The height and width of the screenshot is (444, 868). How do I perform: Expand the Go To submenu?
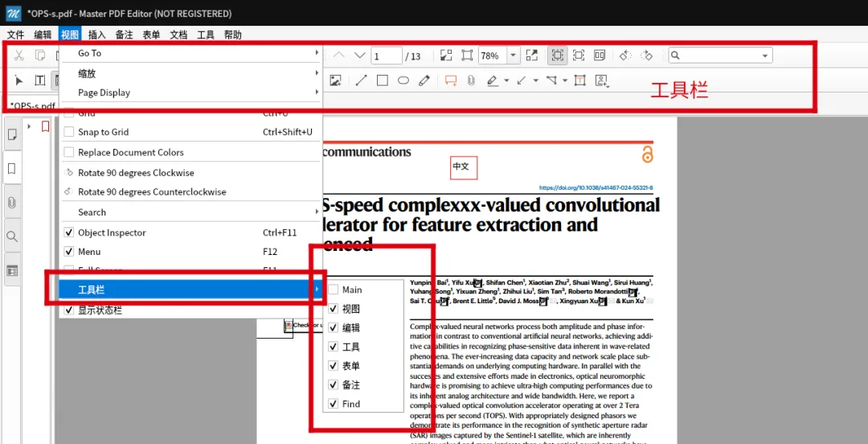191,53
